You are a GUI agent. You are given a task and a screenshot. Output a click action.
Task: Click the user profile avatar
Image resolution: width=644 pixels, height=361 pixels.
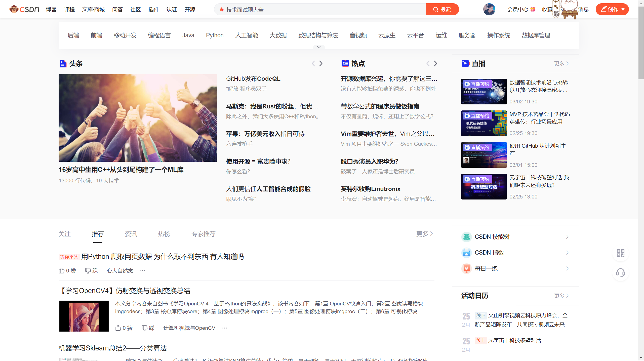[x=489, y=9]
